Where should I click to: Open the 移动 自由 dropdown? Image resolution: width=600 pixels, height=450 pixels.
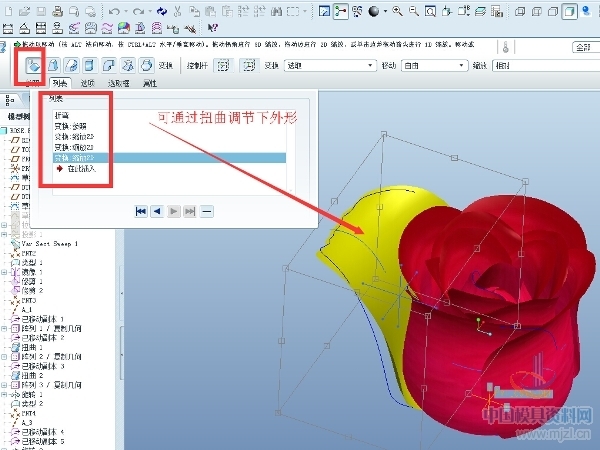434,65
